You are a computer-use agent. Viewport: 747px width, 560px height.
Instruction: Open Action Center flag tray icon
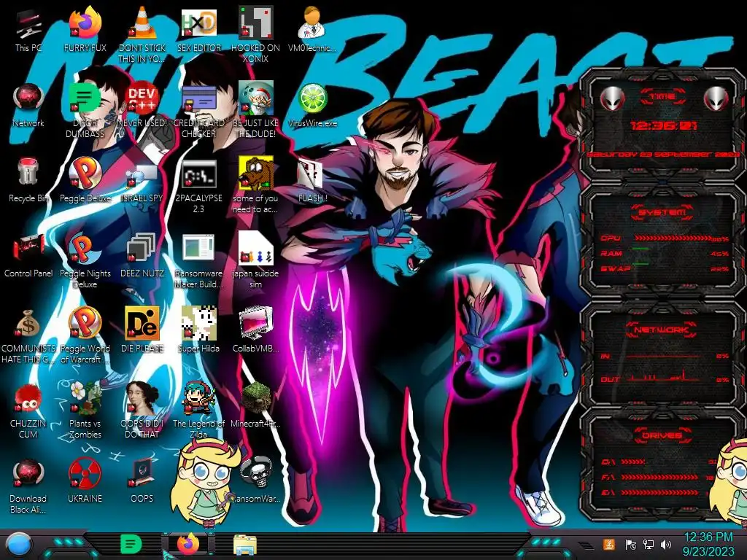coord(631,545)
